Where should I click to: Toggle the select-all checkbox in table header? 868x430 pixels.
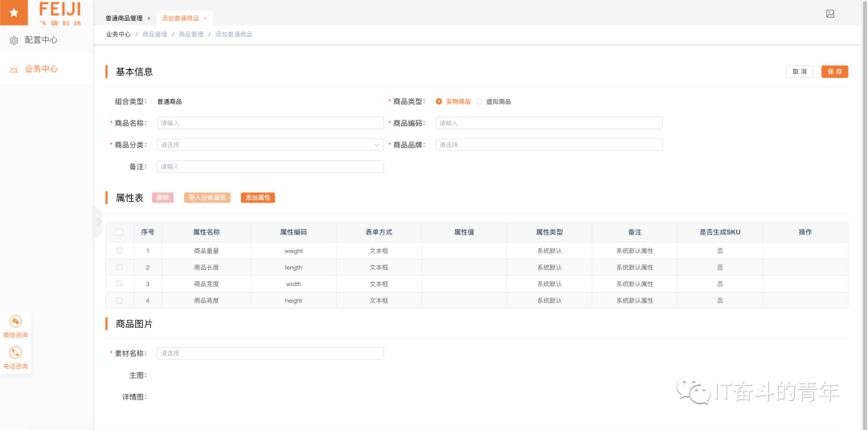coord(119,232)
